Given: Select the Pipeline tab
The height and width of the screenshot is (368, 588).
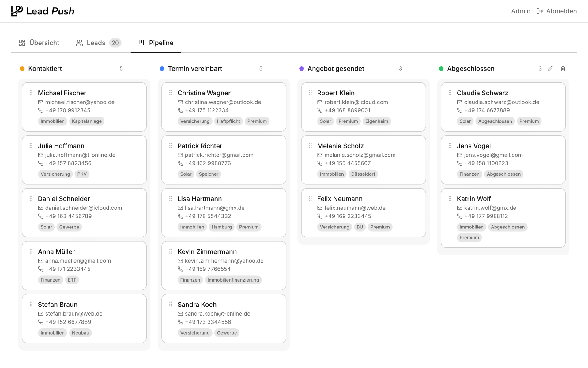Looking at the screenshot, I should tap(156, 43).
